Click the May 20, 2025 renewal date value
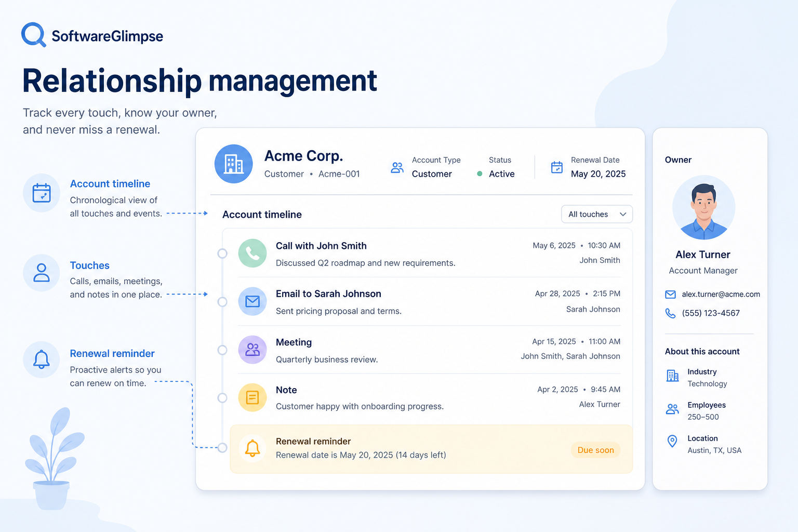 (x=598, y=174)
